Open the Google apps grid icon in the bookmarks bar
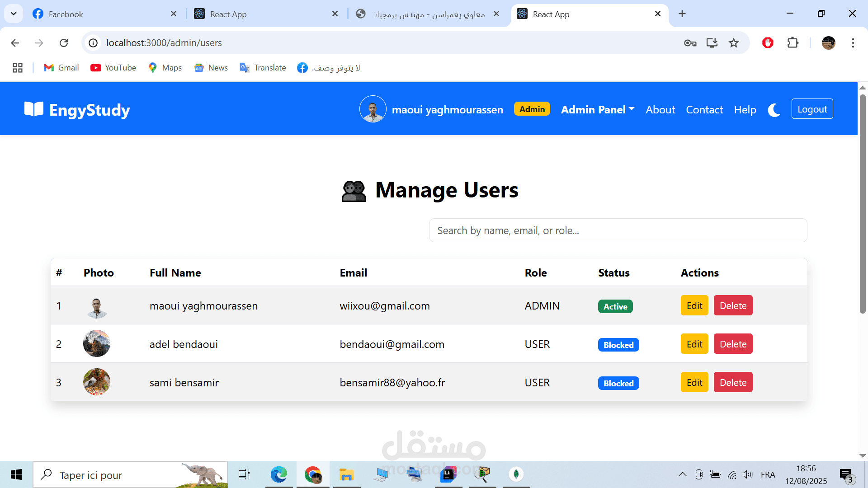Image resolution: width=868 pixels, height=488 pixels. tap(18, 68)
